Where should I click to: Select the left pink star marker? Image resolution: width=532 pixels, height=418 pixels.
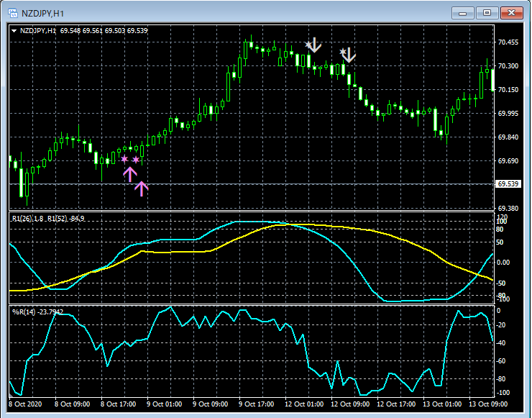coord(124,159)
